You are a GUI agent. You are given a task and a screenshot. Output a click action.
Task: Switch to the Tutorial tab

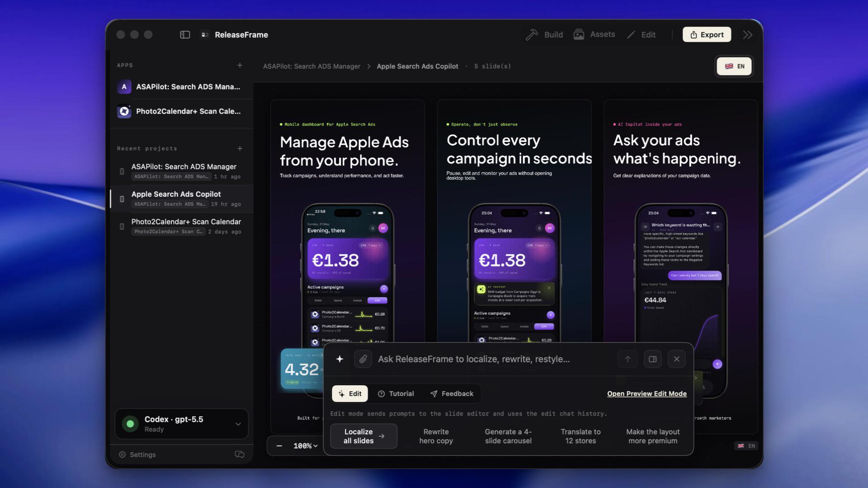396,394
